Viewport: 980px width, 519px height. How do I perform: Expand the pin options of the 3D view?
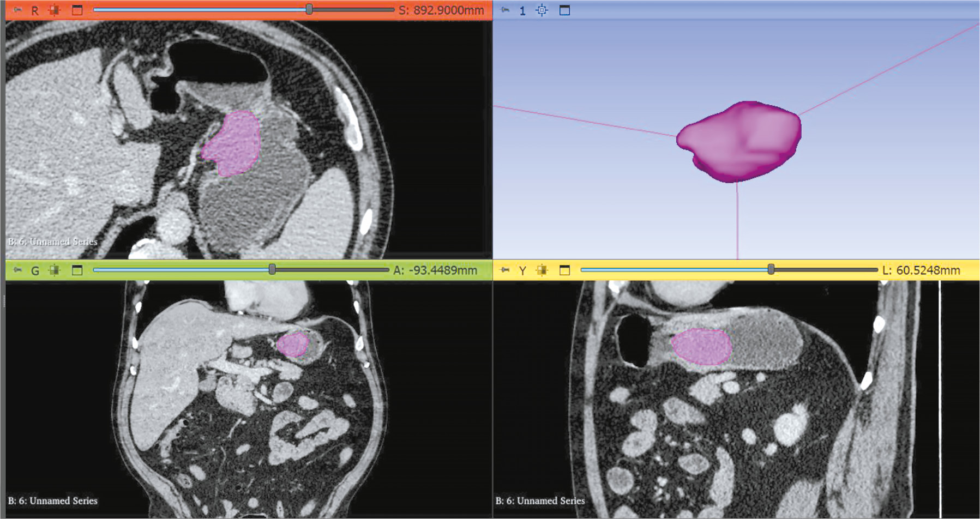click(x=505, y=10)
